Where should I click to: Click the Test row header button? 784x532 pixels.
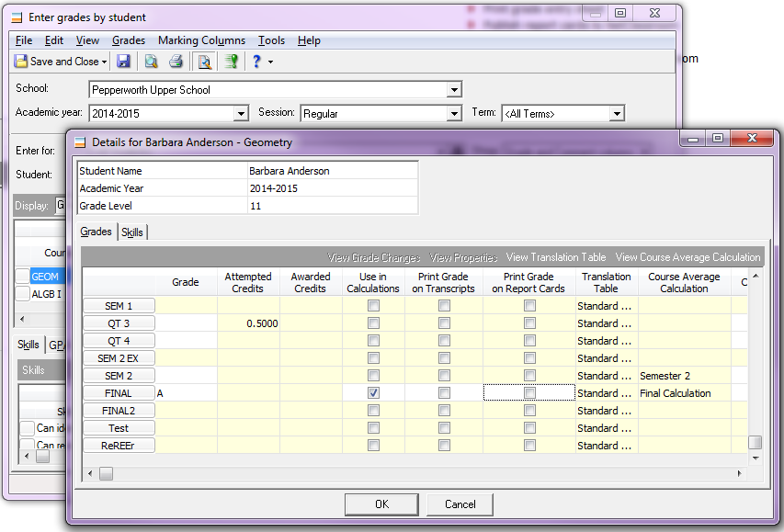coord(119,428)
